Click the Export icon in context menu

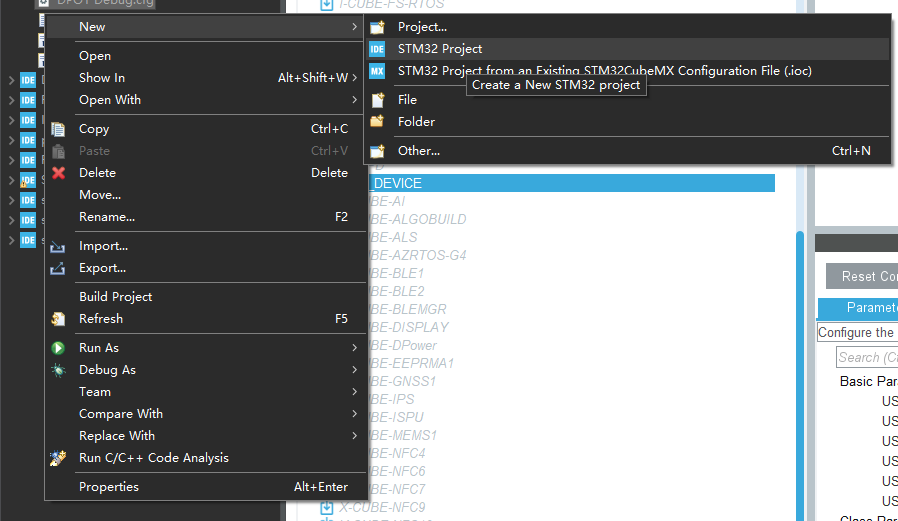pos(58,268)
